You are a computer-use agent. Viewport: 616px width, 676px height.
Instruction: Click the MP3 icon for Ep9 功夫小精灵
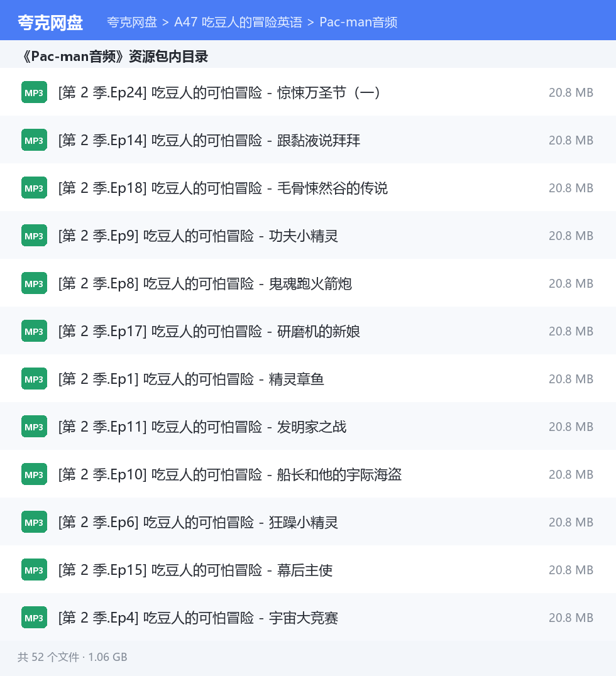tap(34, 236)
